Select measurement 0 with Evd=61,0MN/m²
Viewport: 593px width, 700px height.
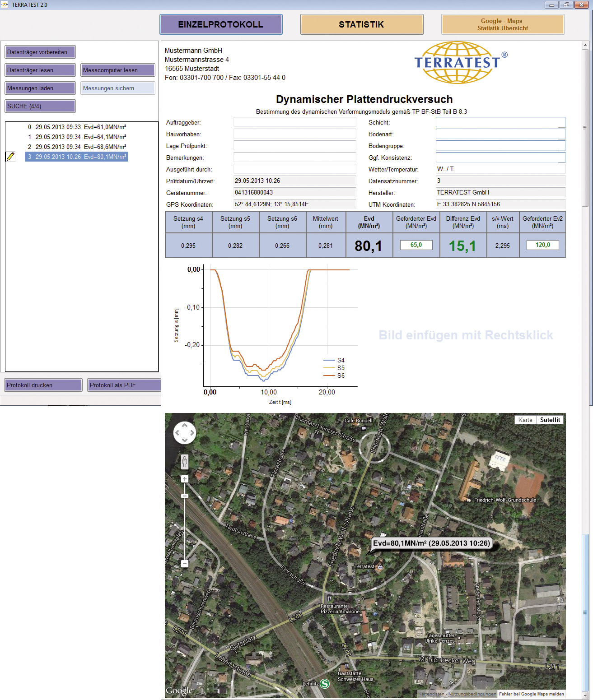pos(77,127)
